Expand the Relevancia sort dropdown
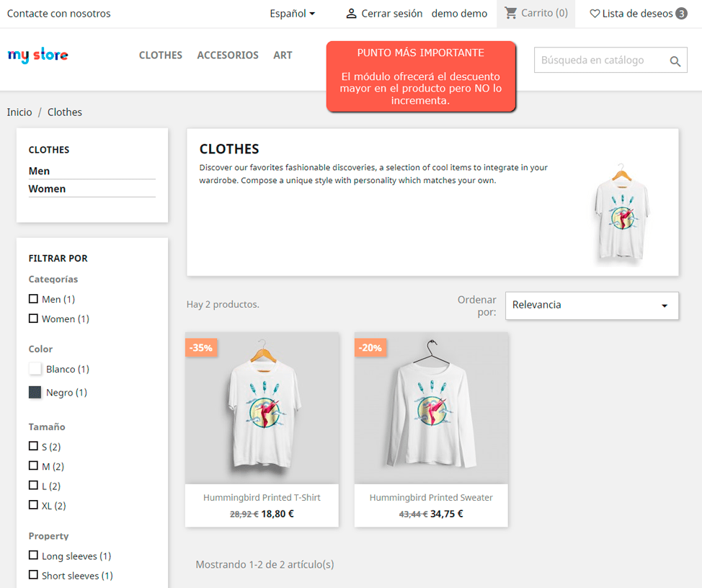 tap(592, 306)
